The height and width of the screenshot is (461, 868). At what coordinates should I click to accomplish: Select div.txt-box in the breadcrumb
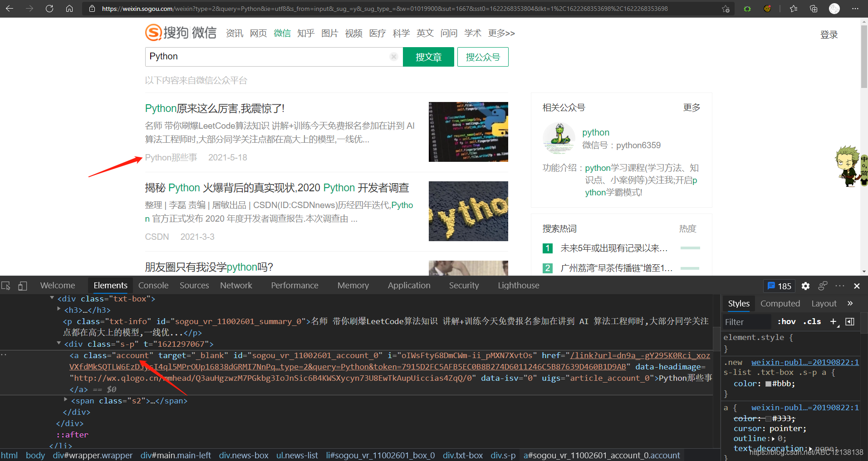coord(462,455)
